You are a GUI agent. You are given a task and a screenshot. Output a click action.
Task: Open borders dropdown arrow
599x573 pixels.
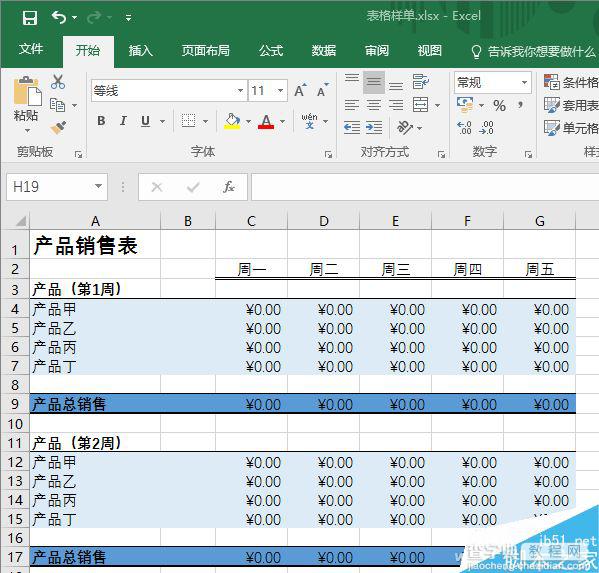[x=206, y=121]
